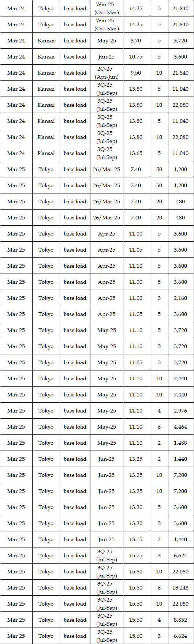The image size is (194, 644).
Task: Click the 13,248 volume cell
Action: tap(180, 588)
